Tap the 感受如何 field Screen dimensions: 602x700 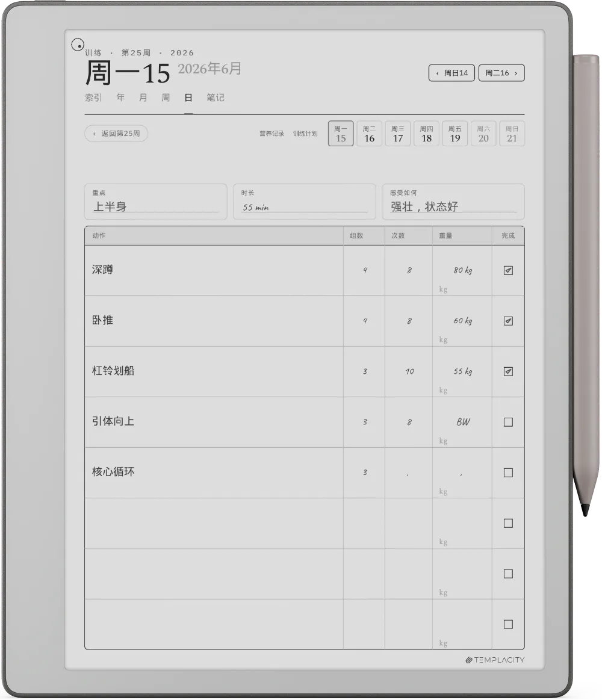click(453, 202)
